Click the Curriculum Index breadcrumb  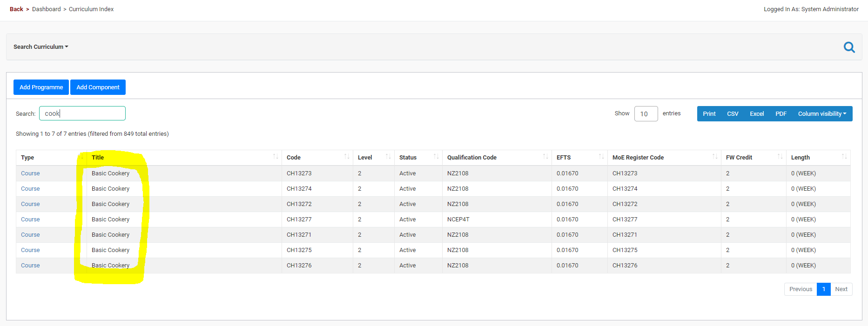(x=91, y=9)
